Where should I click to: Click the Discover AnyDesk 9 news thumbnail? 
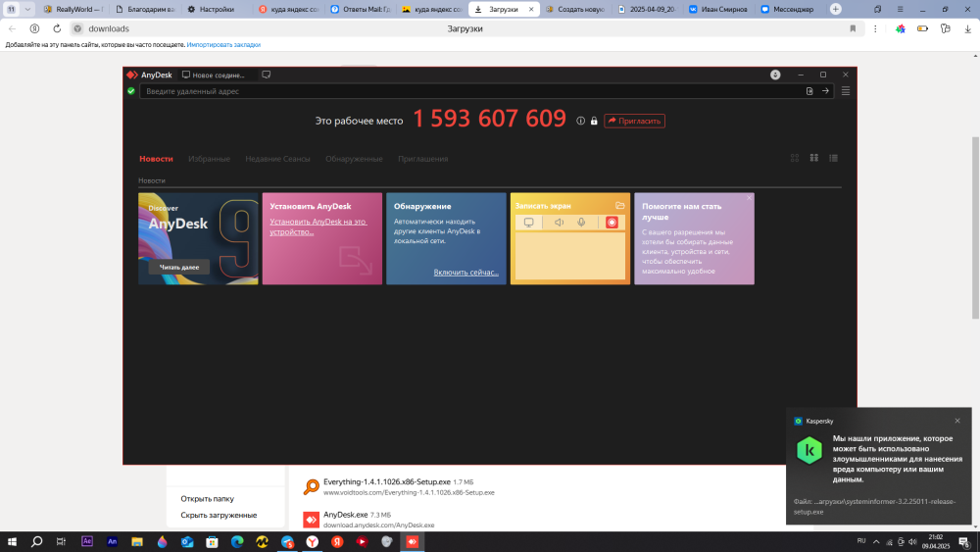click(198, 239)
